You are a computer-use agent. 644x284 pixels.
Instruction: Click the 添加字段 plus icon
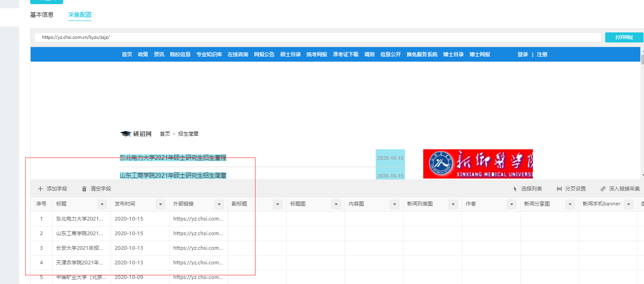click(x=40, y=189)
